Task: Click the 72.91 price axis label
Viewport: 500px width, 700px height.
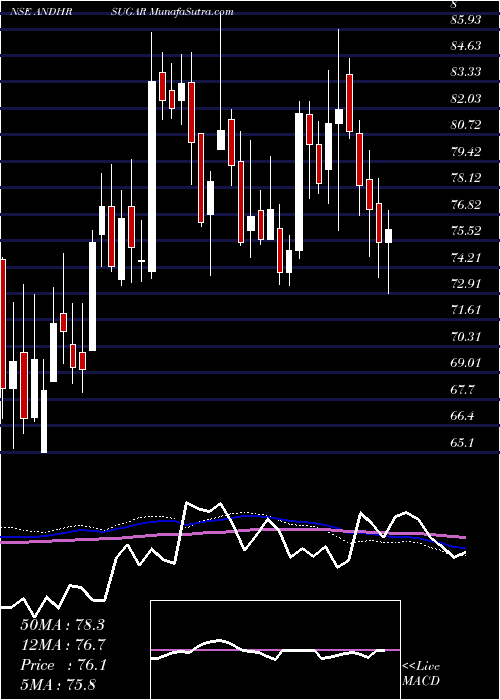Action: click(x=467, y=284)
